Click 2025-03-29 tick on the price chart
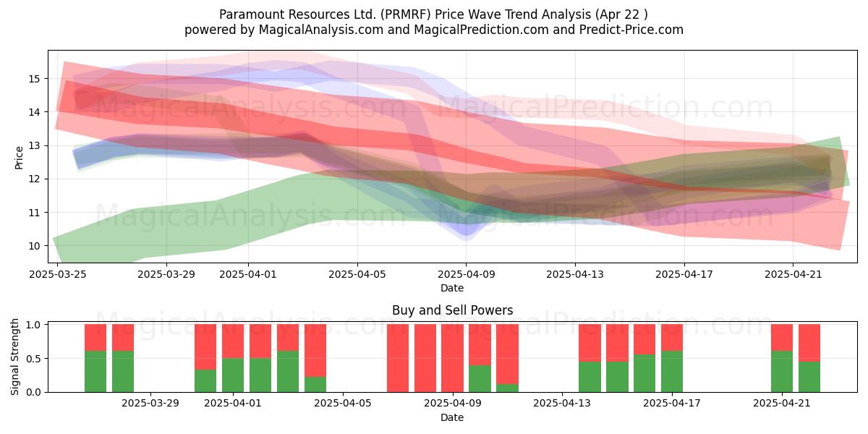Image resolution: width=868 pixels, height=434 pixels. pos(166,274)
